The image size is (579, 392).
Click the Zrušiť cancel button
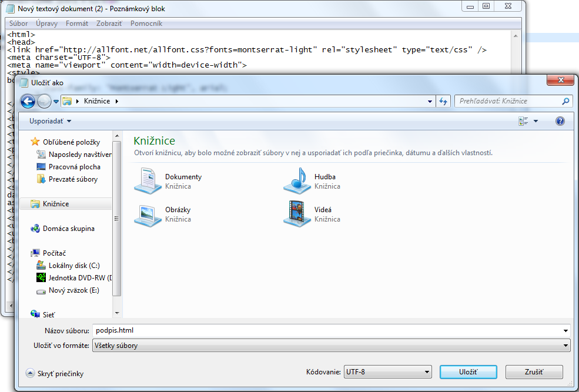534,372
